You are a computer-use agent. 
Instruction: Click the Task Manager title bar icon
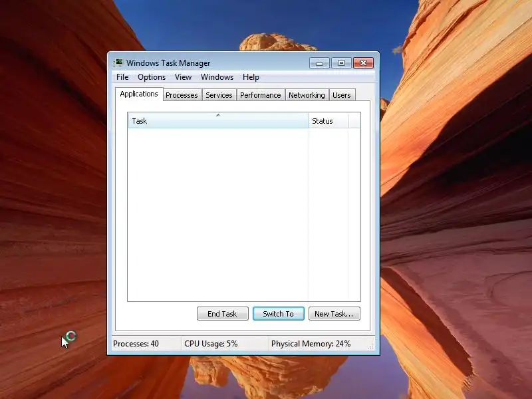pyautogui.click(x=118, y=63)
